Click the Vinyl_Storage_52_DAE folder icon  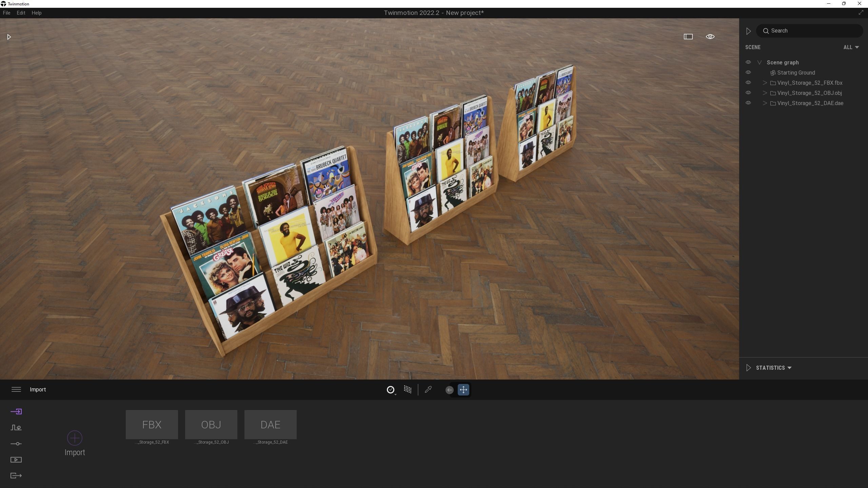773,103
